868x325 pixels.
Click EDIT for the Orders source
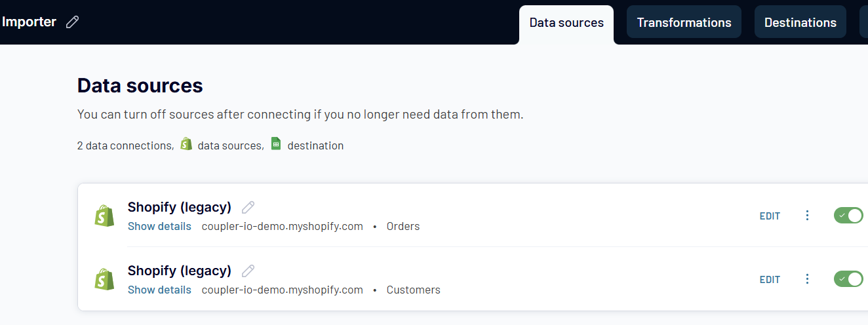click(770, 216)
